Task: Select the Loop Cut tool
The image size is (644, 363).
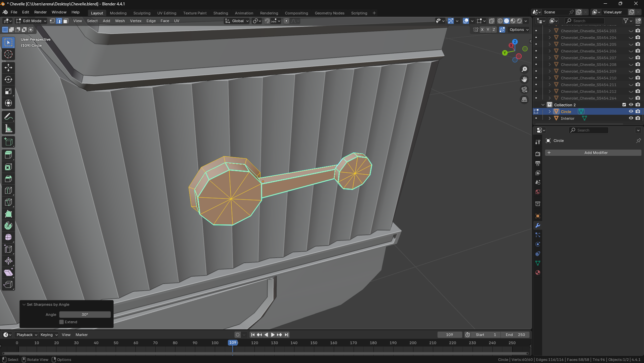Action: 8,190
